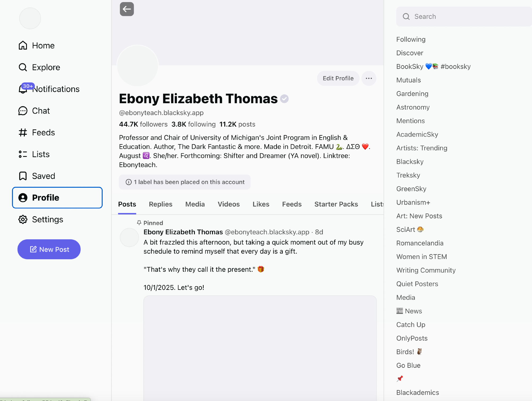The height and width of the screenshot is (401, 532).
Task: Open the BookSky #booksky feed link
Action: coord(433,66)
